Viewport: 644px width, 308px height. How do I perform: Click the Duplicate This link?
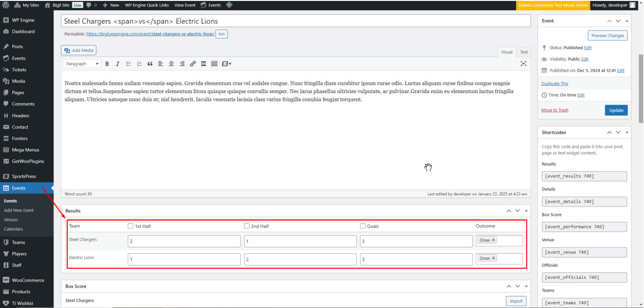[x=555, y=84]
